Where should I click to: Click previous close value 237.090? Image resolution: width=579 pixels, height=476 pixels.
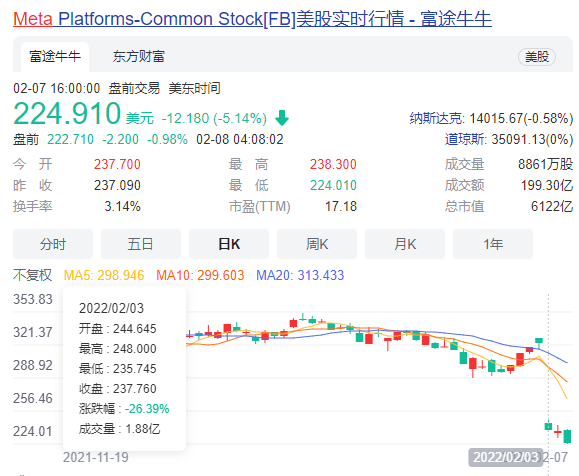(x=117, y=185)
